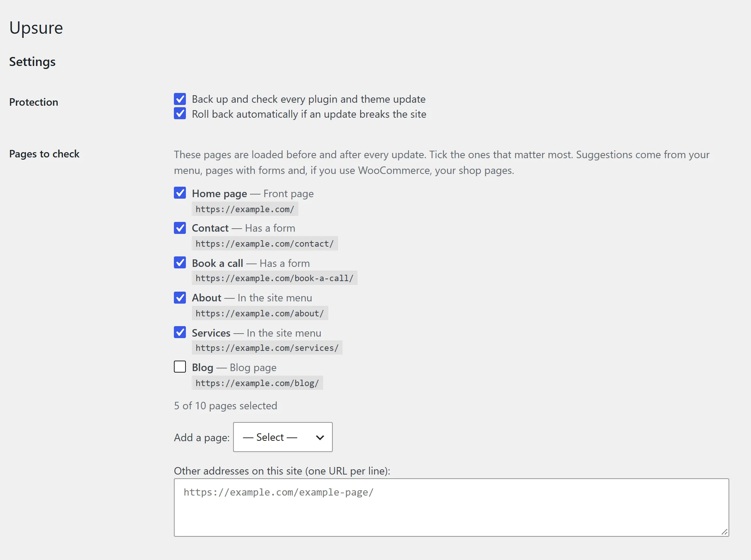Click the 'Add a page:' label
Image resolution: width=751 pixels, height=560 pixels.
pyautogui.click(x=202, y=438)
